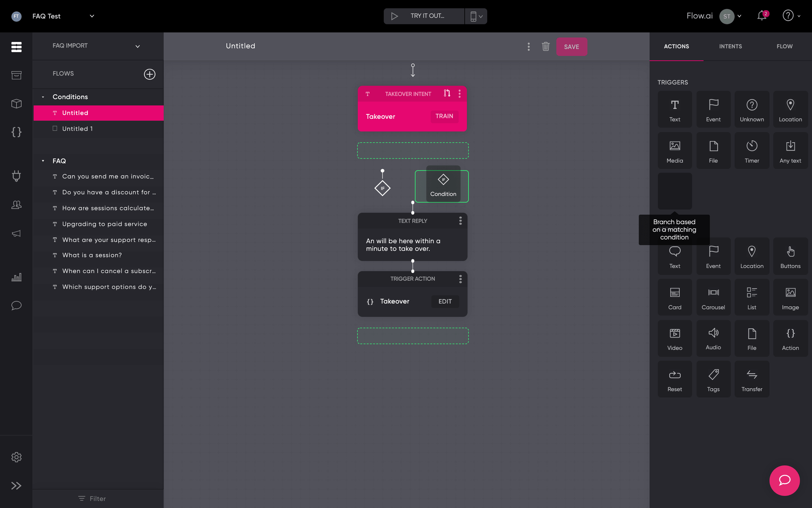Switch to the INTENTS tab
The image size is (812, 508).
730,46
